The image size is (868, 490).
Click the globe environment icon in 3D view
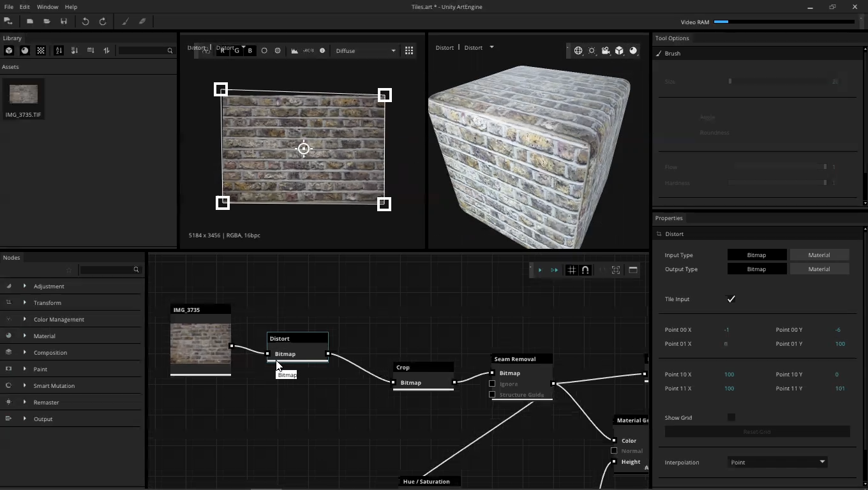click(578, 50)
